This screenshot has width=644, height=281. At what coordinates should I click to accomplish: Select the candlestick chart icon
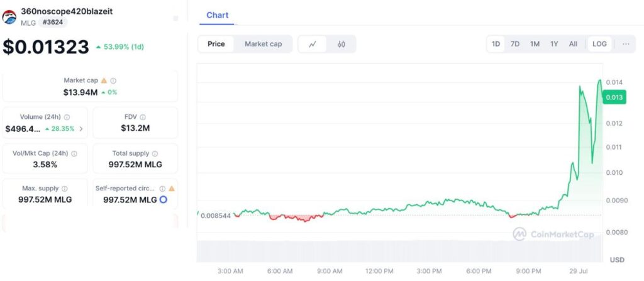341,44
